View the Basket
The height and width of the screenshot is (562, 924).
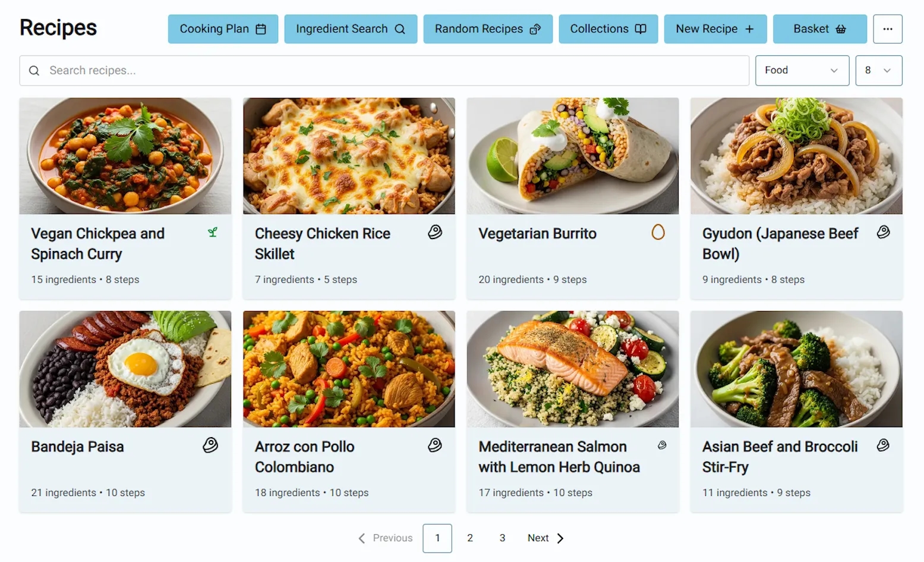coord(819,29)
